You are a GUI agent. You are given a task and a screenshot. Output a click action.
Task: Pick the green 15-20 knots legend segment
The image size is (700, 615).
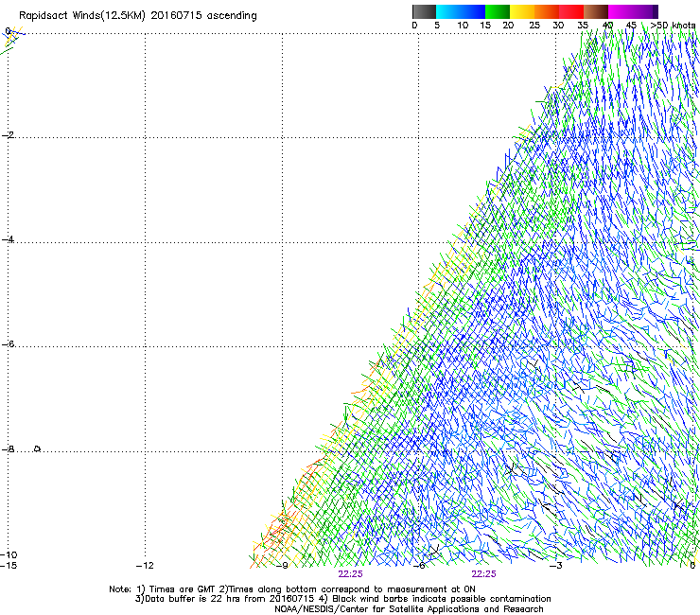pyautogui.click(x=498, y=11)
